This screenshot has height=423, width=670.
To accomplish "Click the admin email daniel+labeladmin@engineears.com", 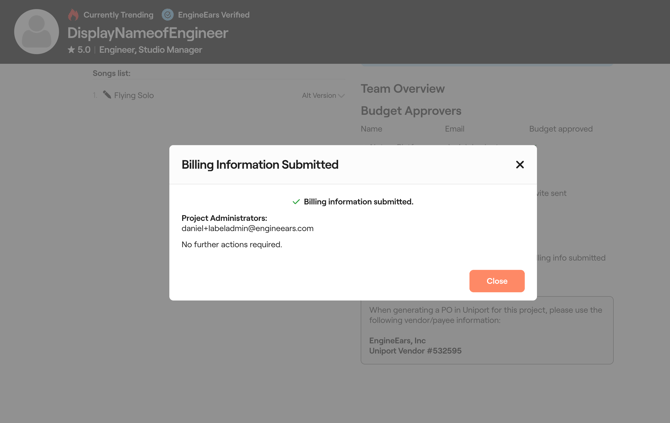I will tap(247, 228).
